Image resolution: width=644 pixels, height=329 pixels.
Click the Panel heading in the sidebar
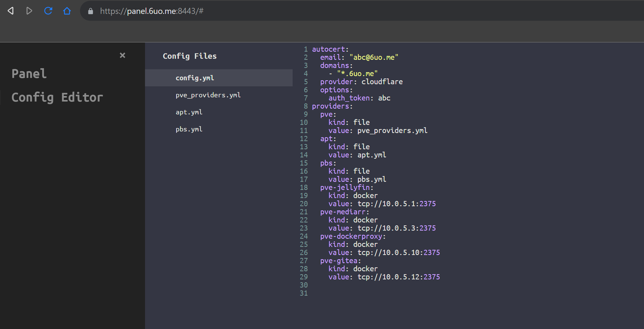tap(29, 73)
